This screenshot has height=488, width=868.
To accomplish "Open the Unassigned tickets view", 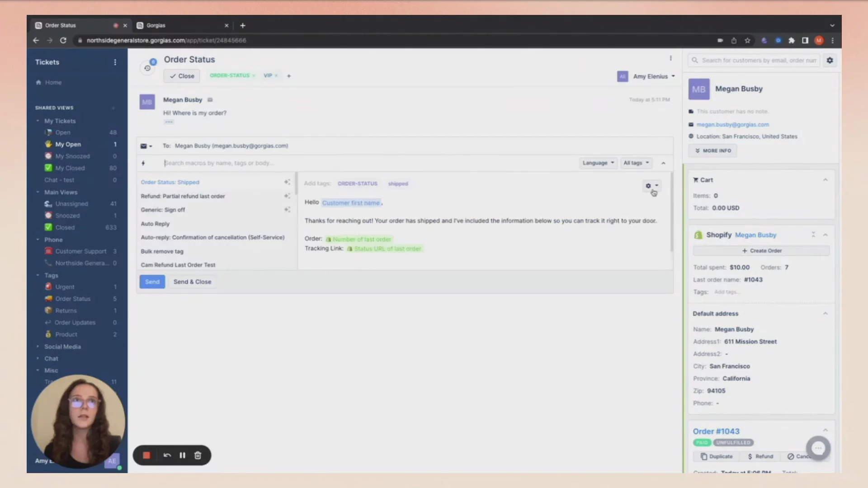I will tap(71, 204).
